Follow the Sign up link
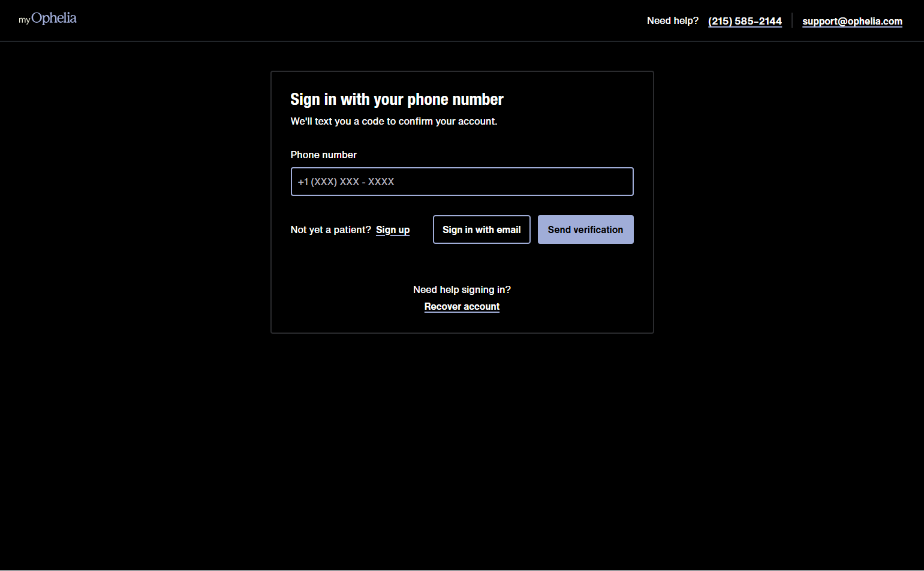Viewport: 924px width, 571px height. pyautogui.click(x=393, y=230)
